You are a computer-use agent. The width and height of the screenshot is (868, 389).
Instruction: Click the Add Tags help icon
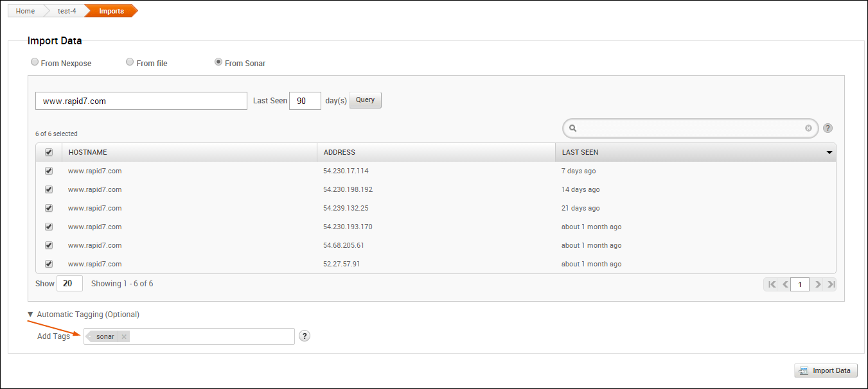305,336
